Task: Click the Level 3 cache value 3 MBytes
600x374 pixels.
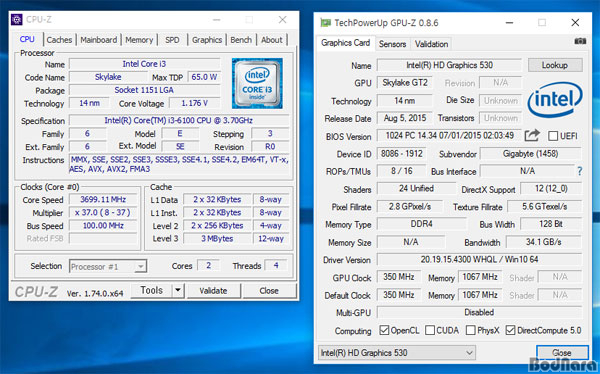Action: click(x=217, y=238)
